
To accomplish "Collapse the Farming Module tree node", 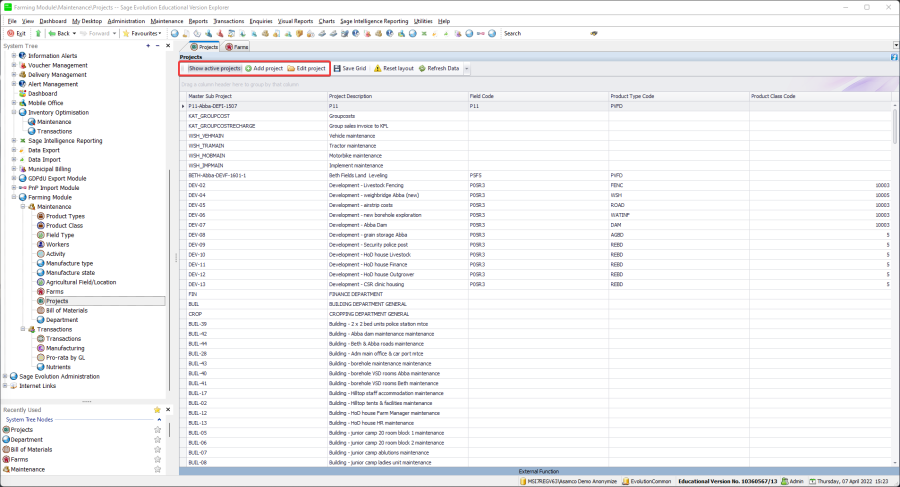I will pyautogui.click(x=14, y=197).
